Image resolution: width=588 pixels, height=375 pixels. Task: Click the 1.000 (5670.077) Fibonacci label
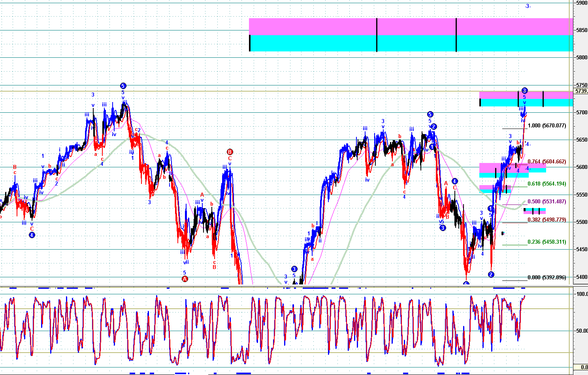click(x=547, y=126)
